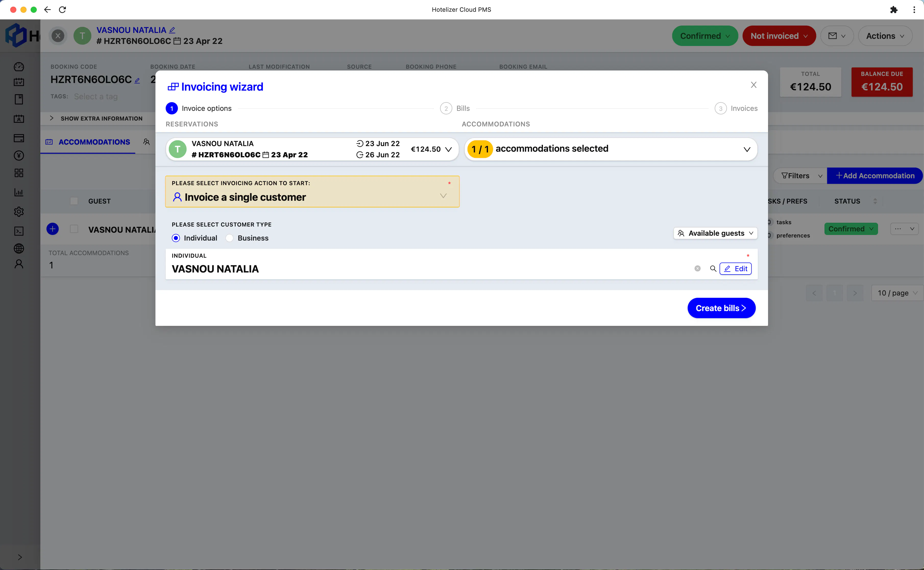
Task: Expand the VASNOU NATALIA reservation selector
Action: (x=312, y=149)
